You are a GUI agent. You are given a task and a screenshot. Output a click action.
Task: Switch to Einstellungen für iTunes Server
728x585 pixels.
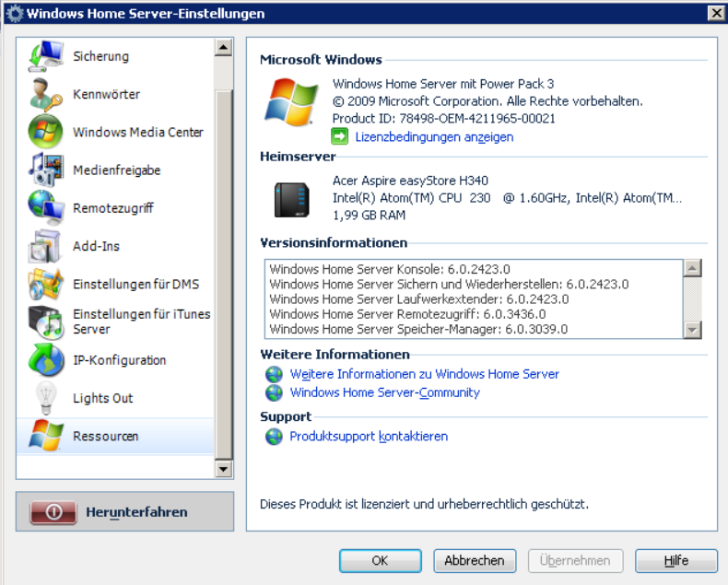141,322
